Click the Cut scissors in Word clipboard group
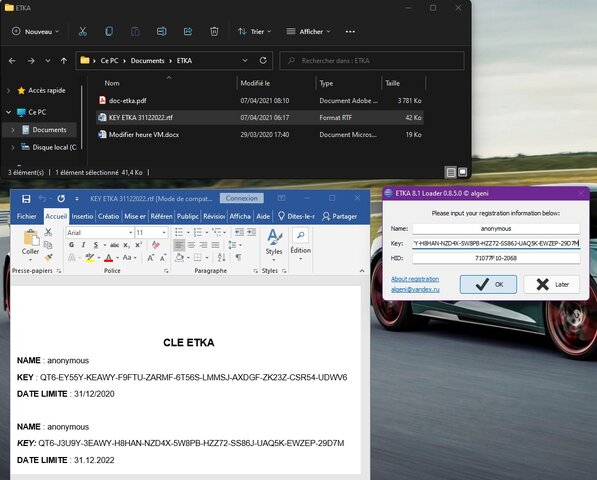 pyautogui.click(x=48, y=232)
